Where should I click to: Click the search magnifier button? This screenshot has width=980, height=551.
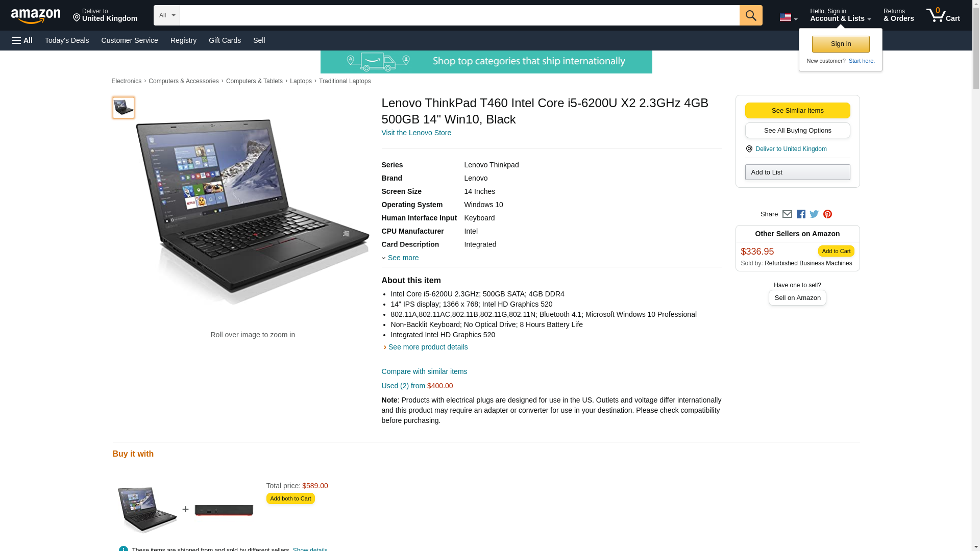751,15
